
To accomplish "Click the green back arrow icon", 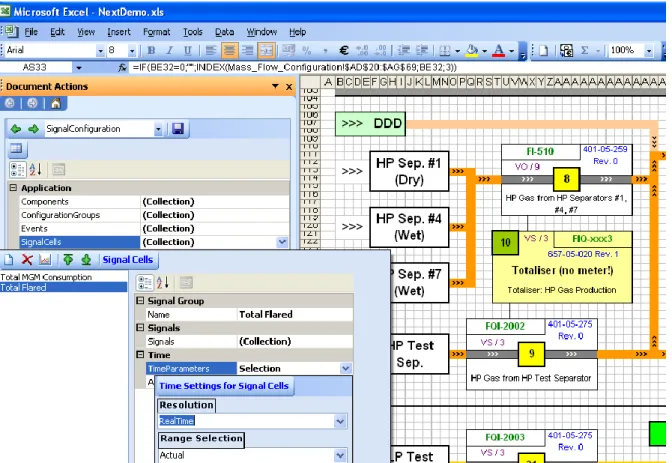I will 16,129.
